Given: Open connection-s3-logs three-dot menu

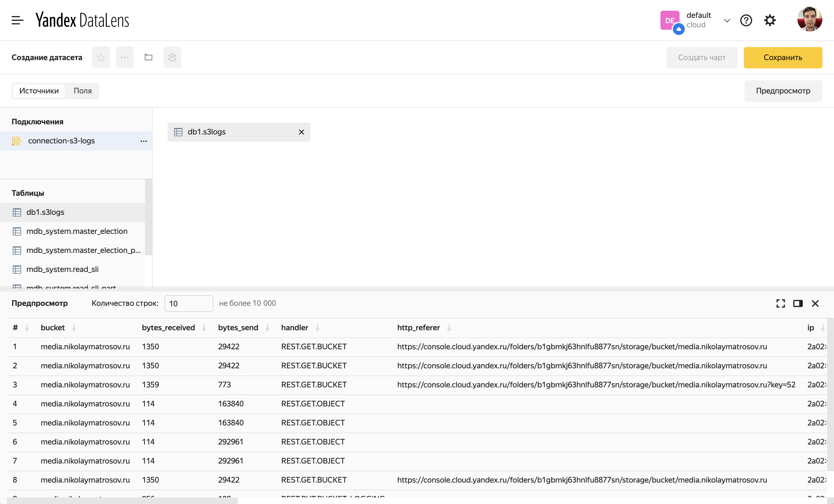Looking at the screenshot, I should (x=144, y=141).
